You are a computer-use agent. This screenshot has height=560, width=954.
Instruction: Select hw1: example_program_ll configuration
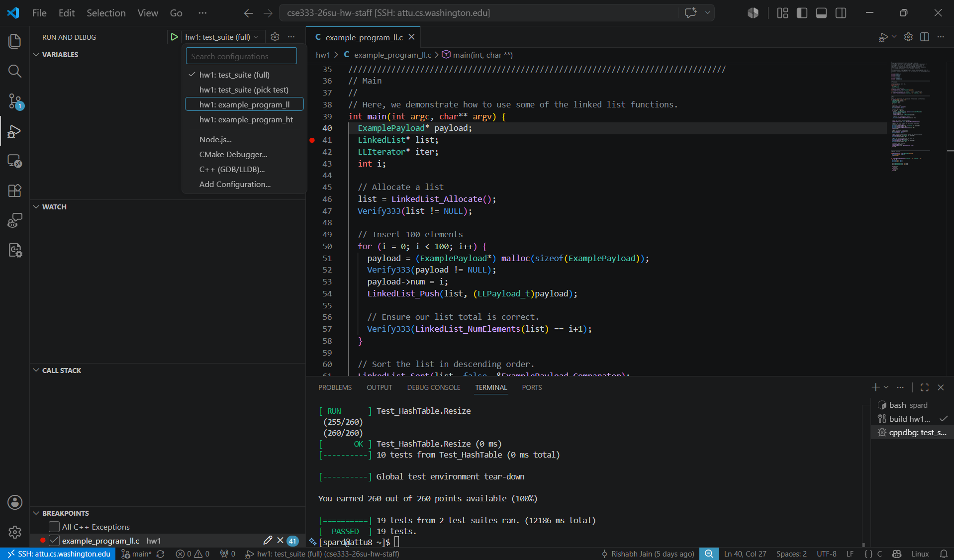click(244, 104)
